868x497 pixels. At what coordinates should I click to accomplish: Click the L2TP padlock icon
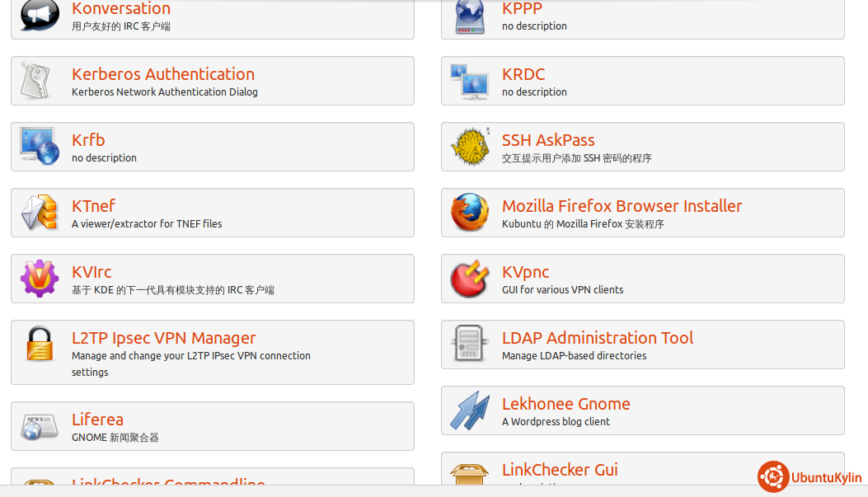[40, 345]
